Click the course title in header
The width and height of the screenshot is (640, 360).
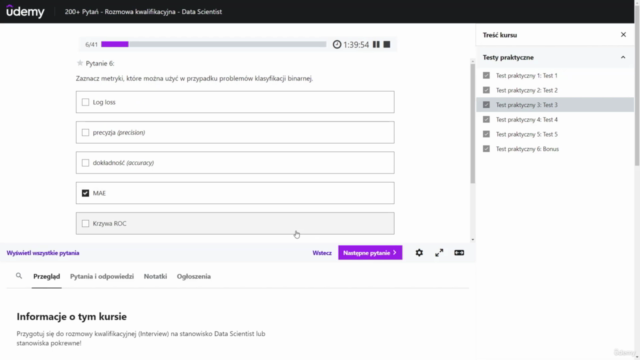(143, 11)
